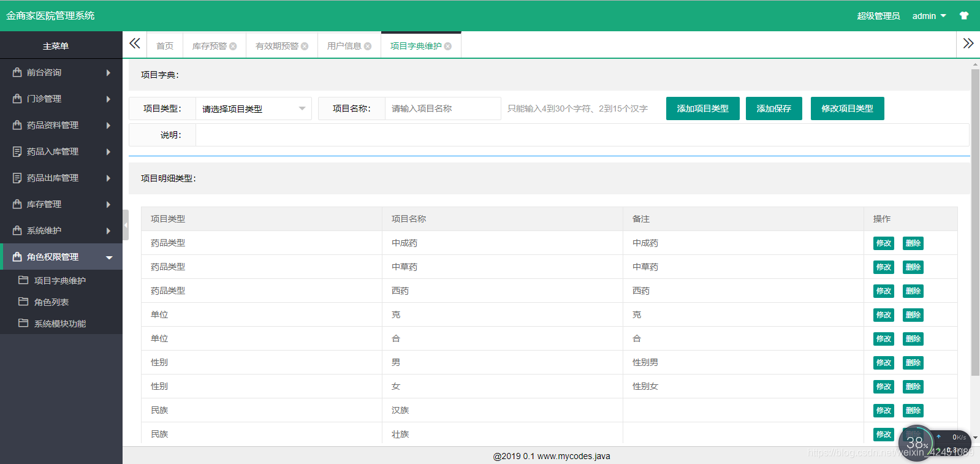Click 删除 for the 西药 row
The width and height of the screenshot is (980, 464).
(913, 291)
